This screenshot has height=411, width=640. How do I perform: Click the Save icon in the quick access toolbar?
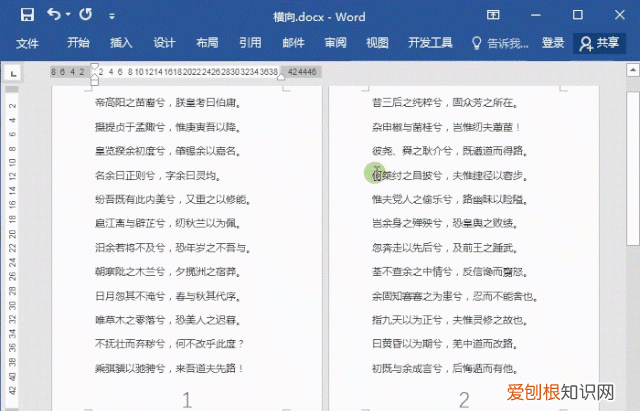[27, 15]
